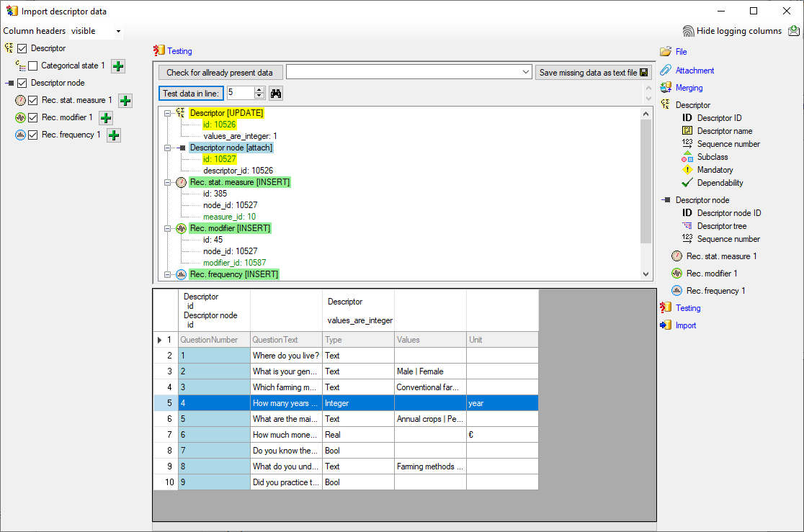
Task: Select 'measure_id: 10' in the test tree
Action: tap(229, 217)
